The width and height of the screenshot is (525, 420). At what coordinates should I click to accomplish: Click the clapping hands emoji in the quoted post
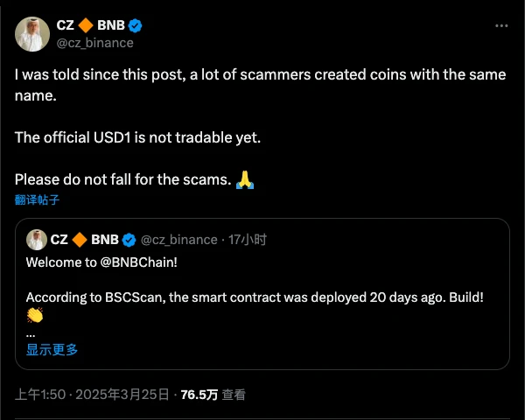coord(35,315)
